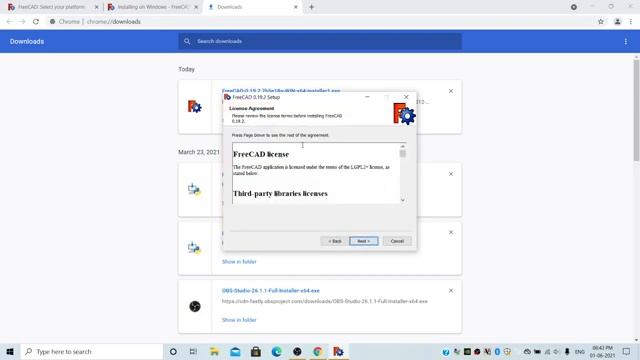Show OBS Studio installer in folder
Image resolution: width=640 pixels, height=360 pixels.
click(239, 320)
